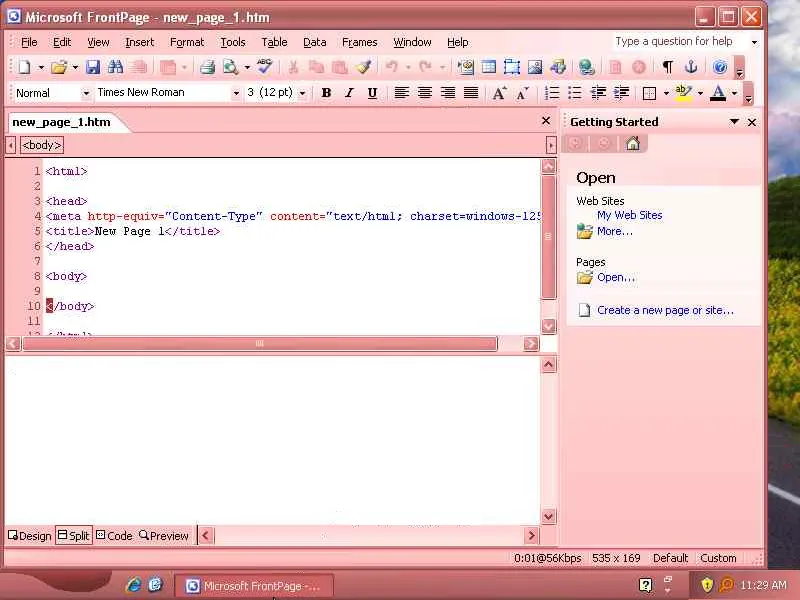Click the Outside Borders icon
This screenshot has width=800, height=600.
point(649,93)
